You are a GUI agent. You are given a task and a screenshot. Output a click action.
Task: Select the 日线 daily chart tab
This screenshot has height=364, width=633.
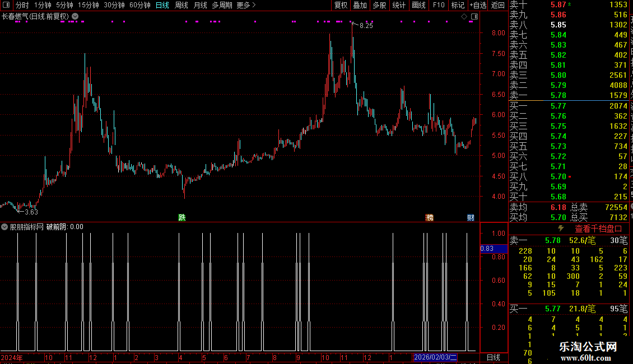click(x=162, y=5)
